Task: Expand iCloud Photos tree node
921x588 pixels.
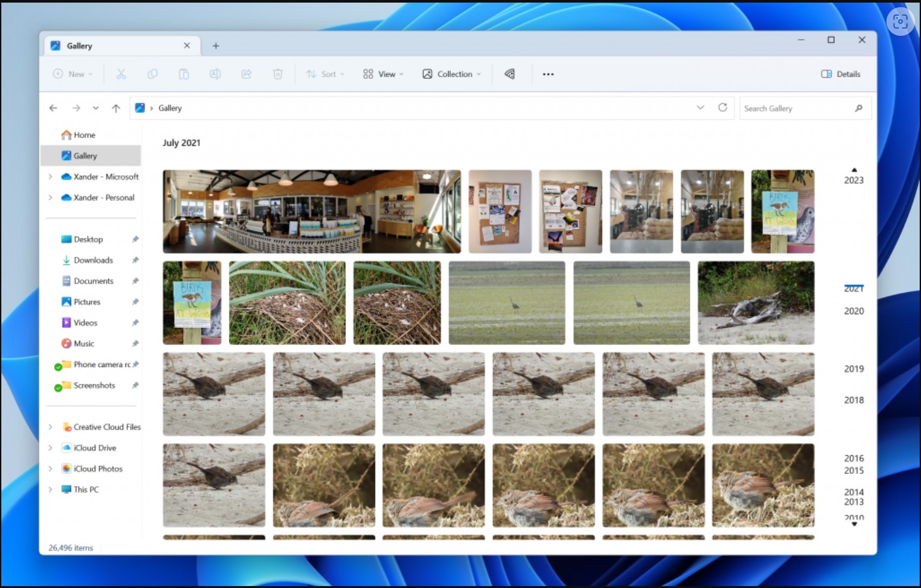Action: (50, 469)
